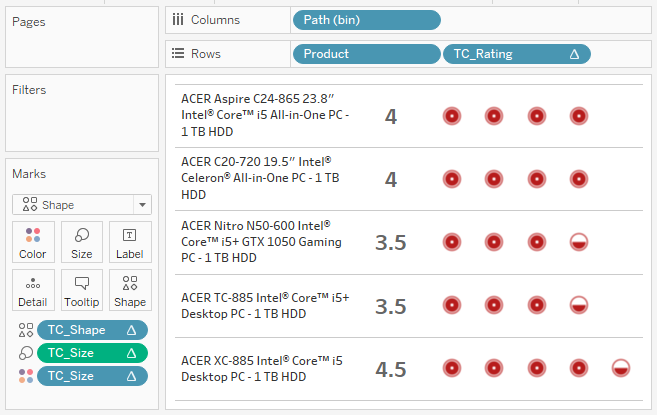Click the Columns shelf icon
The height and width of the screenshot is (415, 657).
(178, 20)
